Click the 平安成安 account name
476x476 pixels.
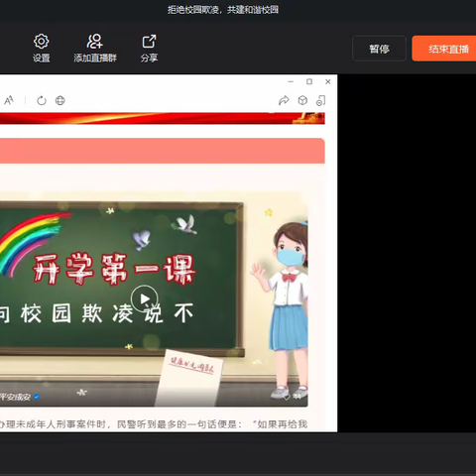click(x=15, y=397)
